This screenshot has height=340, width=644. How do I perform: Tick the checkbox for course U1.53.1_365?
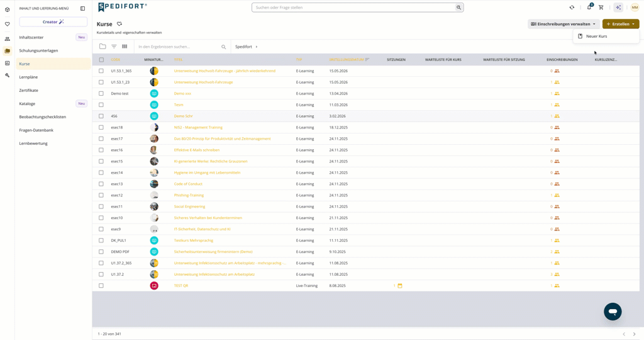tap(101, 71)
